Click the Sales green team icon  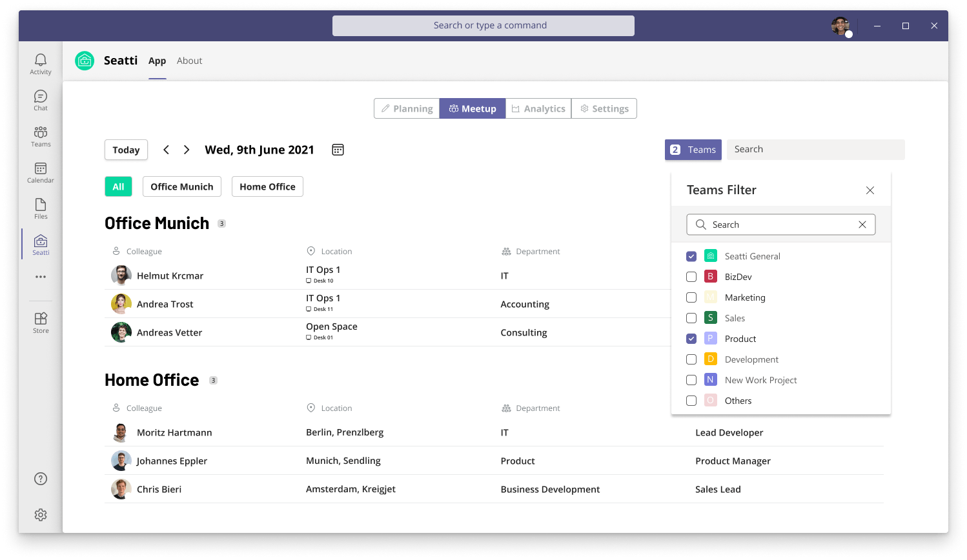[711, 317]
